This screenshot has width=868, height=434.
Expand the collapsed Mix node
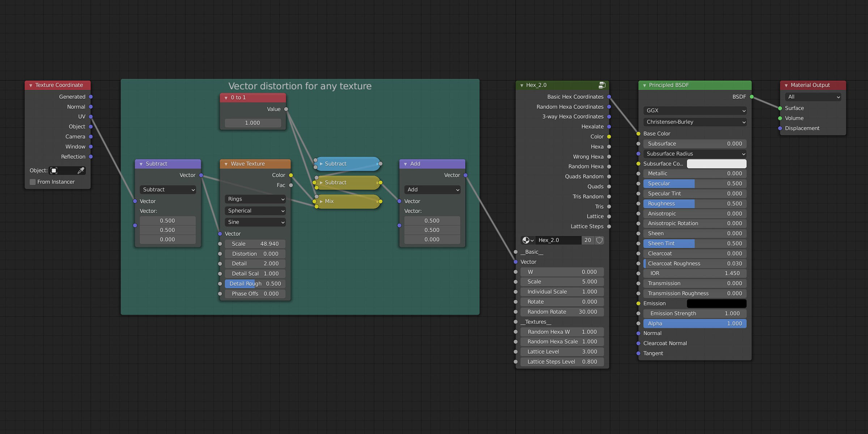(x=321, y=201)
